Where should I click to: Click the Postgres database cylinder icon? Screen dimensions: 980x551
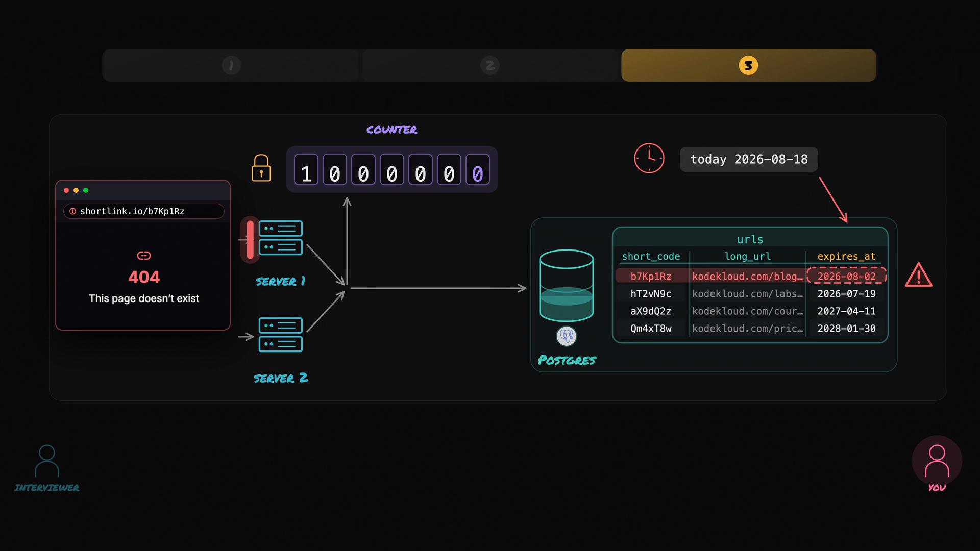click(567, 286)
